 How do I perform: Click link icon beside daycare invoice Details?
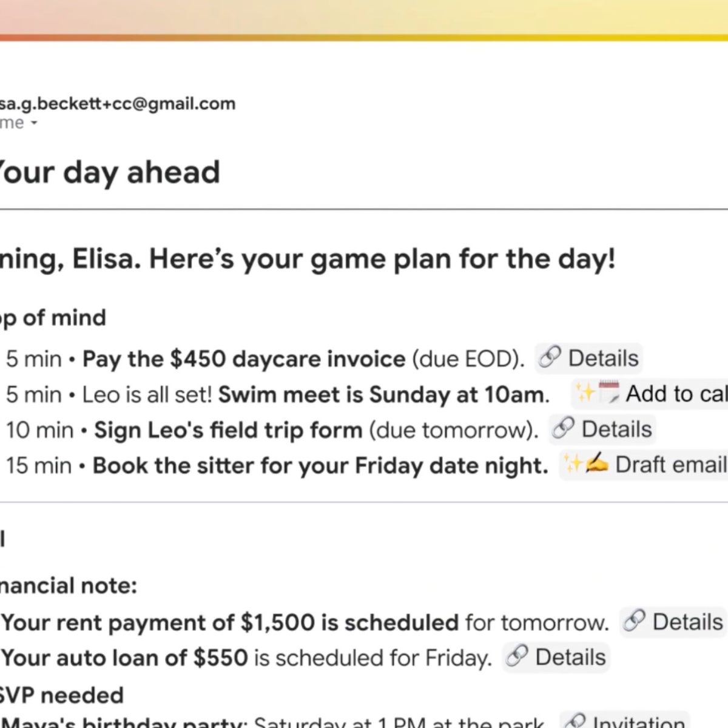click(550, 357)
